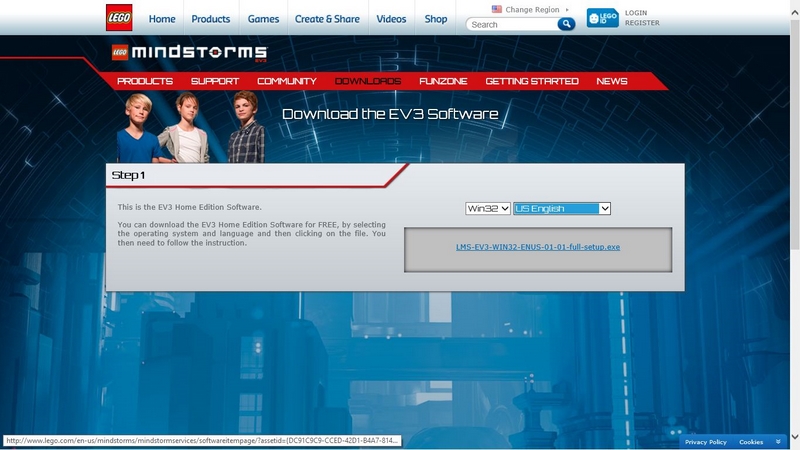Click the scrollbar up arrow
This screenshot has height=450, width=800.
[794, 12]
